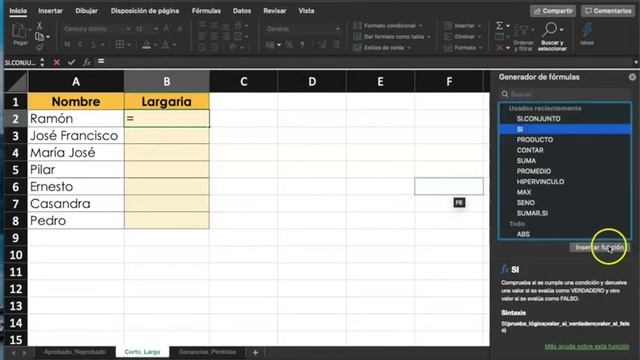This screenshot has height=360, width=640.
Task: Click the Format Painter brush icon
Action: (x=39, y=47)
